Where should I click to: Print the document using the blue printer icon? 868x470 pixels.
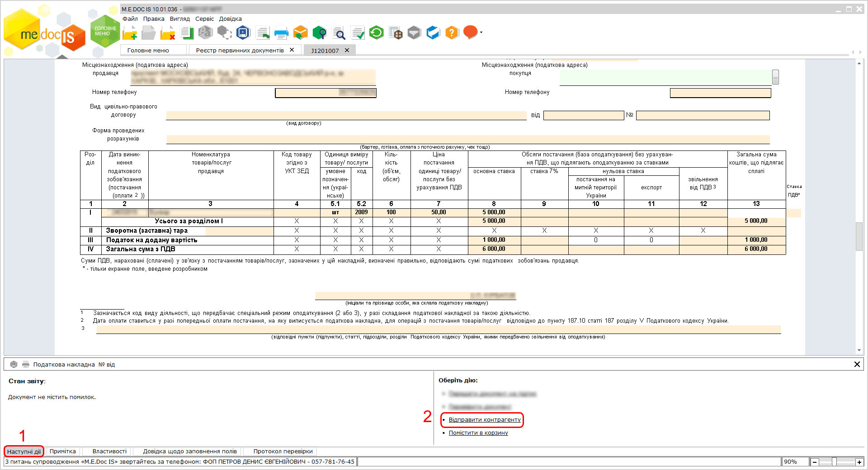point(282,33)
